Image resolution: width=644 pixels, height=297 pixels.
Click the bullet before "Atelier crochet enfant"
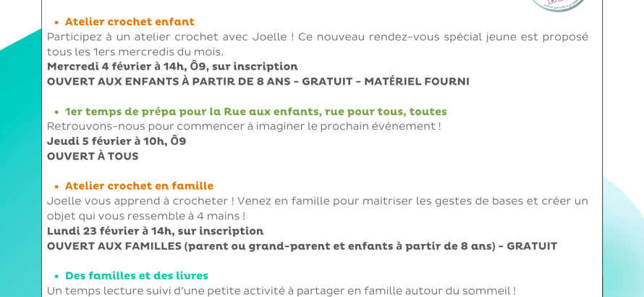[56, 22]
